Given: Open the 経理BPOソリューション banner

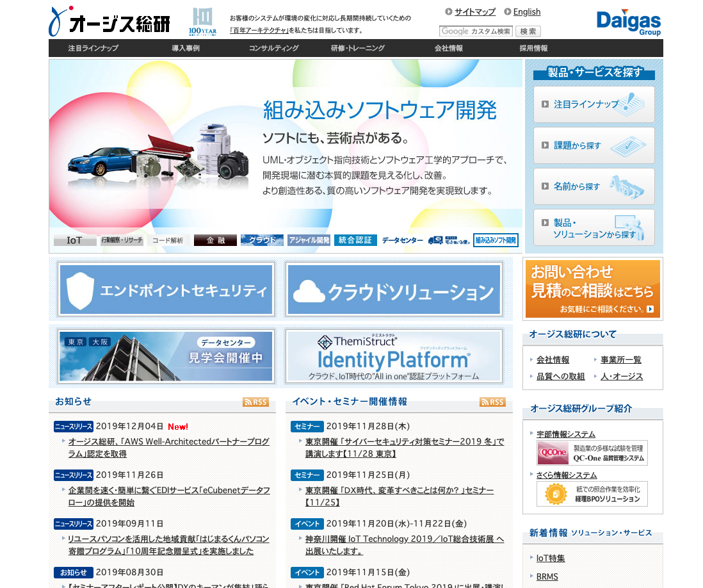Looking at the screenshot, I should click(592, 494).
